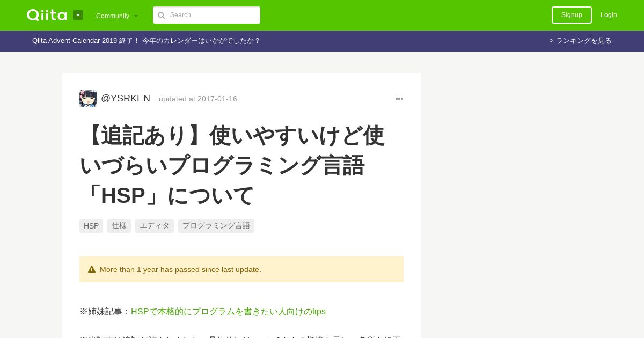The width and height of the screenshot is (644, 338).
Task: Expand the Community menu
Action: click(x=117, y=16)
